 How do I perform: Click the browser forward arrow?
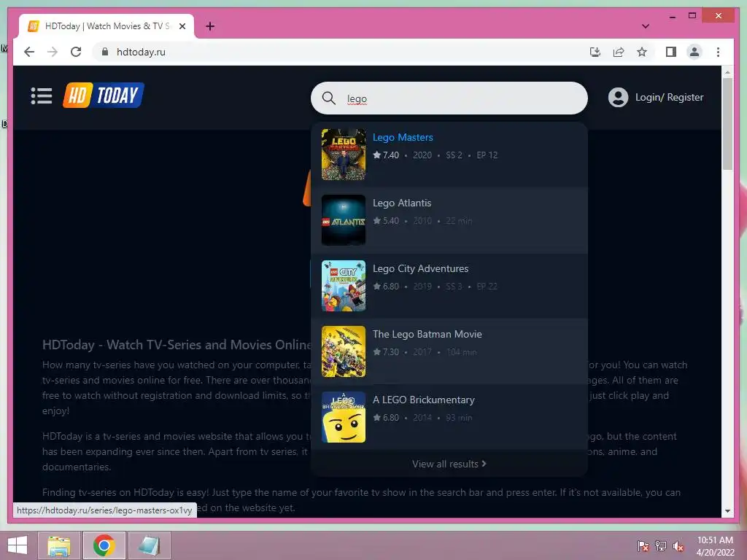click(x=53, y=52)
